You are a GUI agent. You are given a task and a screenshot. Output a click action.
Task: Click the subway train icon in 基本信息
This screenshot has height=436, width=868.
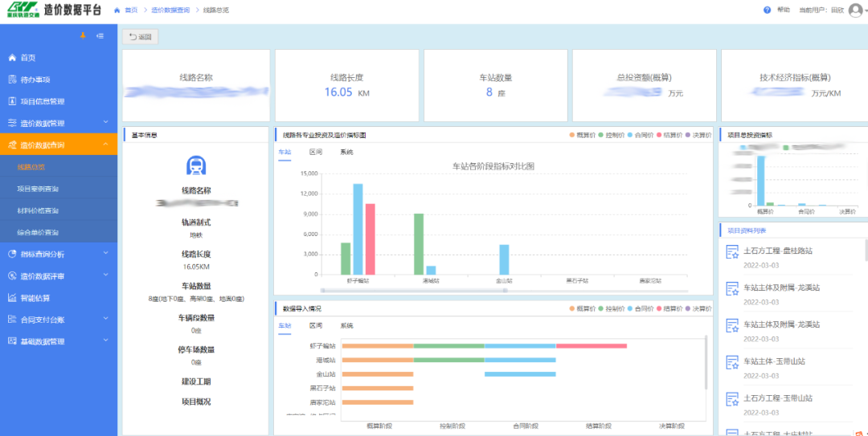pyautogui.click(x=196, y=165)
